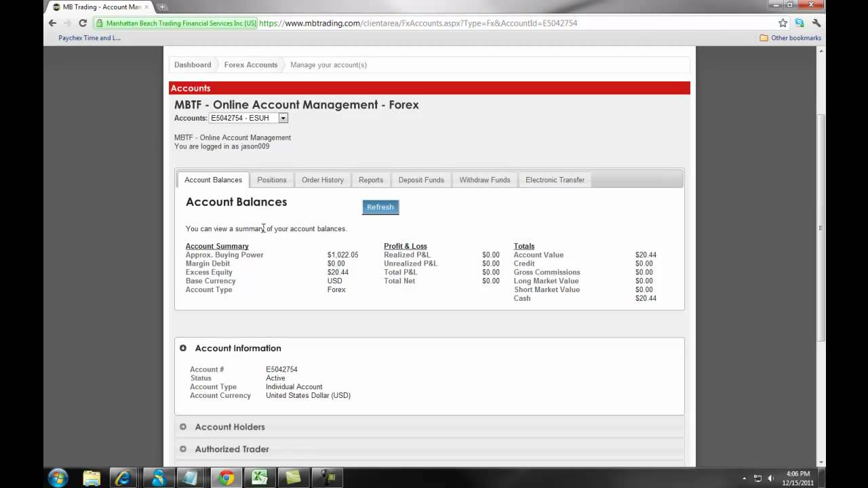Click the Gross Commissions label
Screen dimensions: 868x488
(x=547, y=272)
